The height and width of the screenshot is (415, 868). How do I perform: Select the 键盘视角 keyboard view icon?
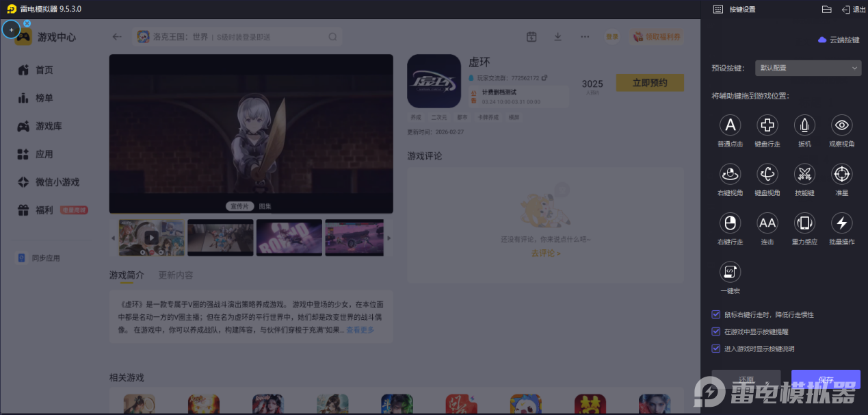click(767, 174)
